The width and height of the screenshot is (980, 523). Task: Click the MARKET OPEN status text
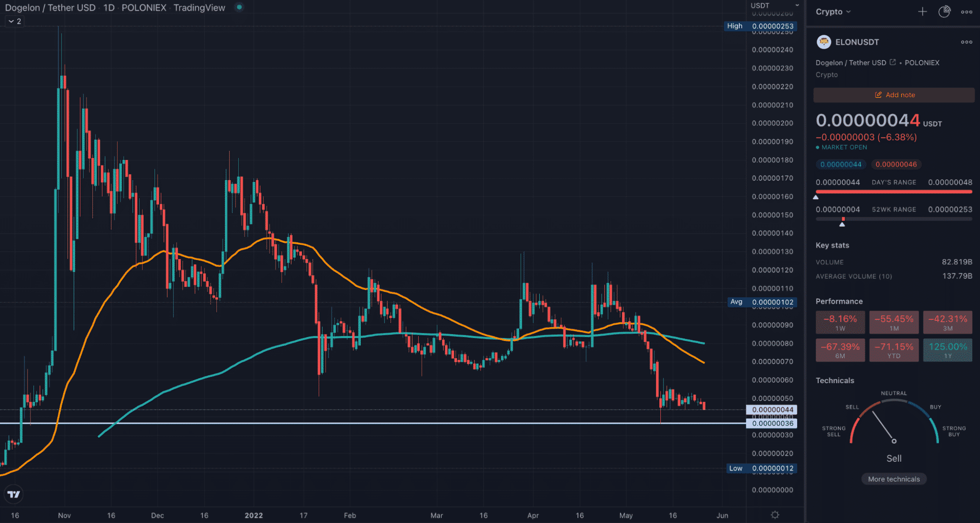click(844, 147)
